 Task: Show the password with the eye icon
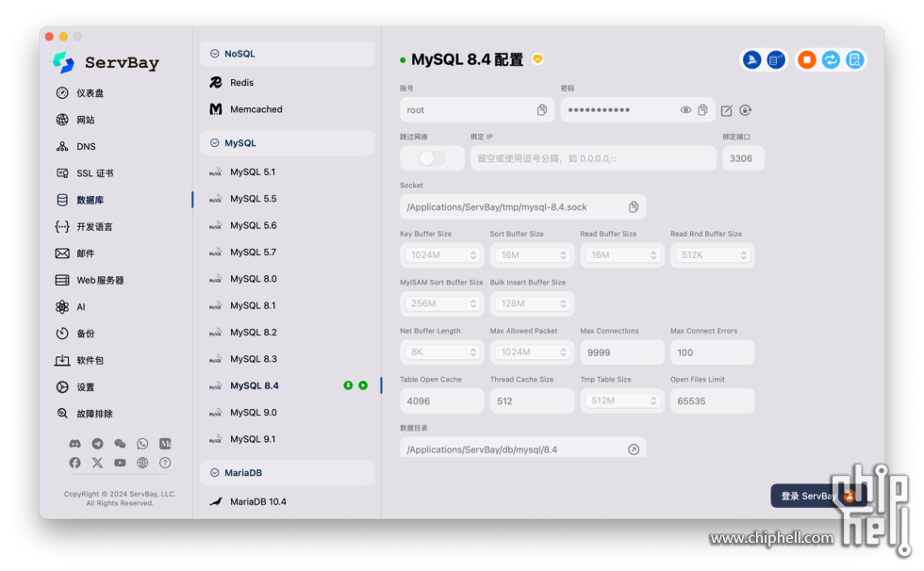[685, 110]
